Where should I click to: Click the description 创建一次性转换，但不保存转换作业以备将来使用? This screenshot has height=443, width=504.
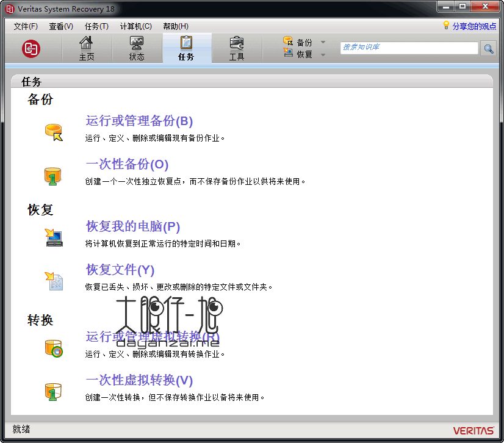tap(175, 397)
